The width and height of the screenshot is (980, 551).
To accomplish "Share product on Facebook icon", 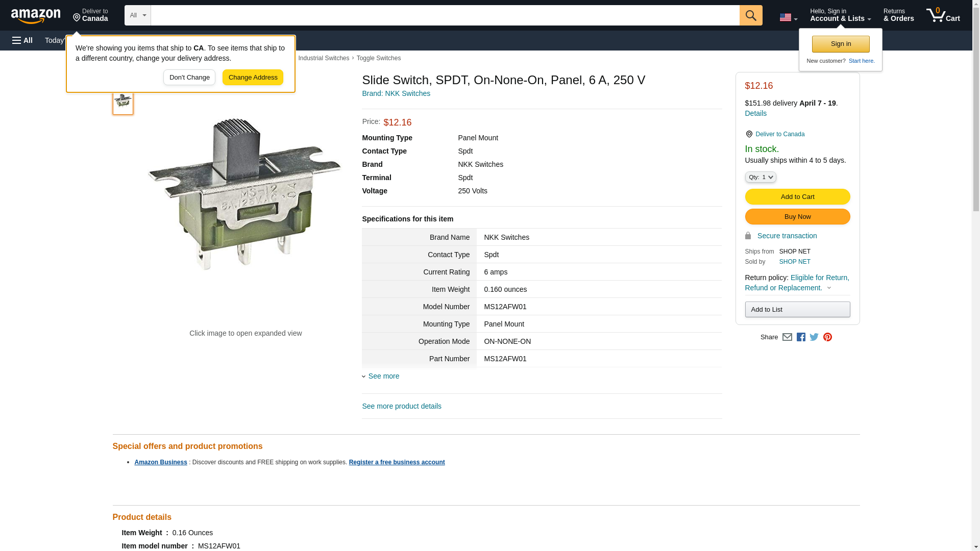I will pyautogui.click(x=801, y=337).
